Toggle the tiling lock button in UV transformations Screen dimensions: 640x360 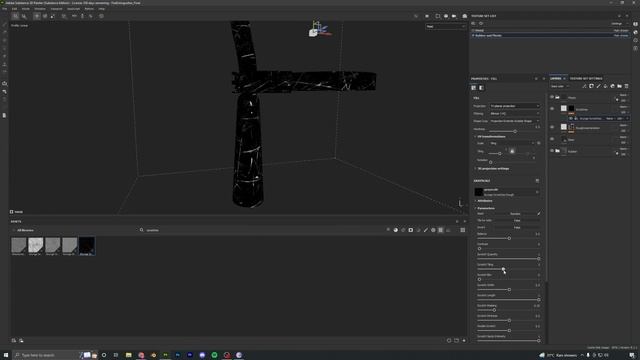tap(512, 151)
